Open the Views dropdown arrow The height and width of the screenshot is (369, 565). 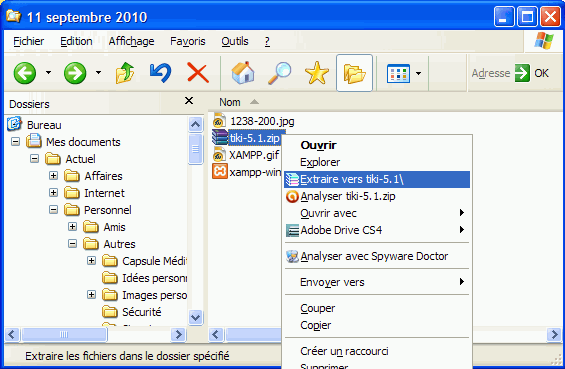pyautogui.click(x=418, y=73)
